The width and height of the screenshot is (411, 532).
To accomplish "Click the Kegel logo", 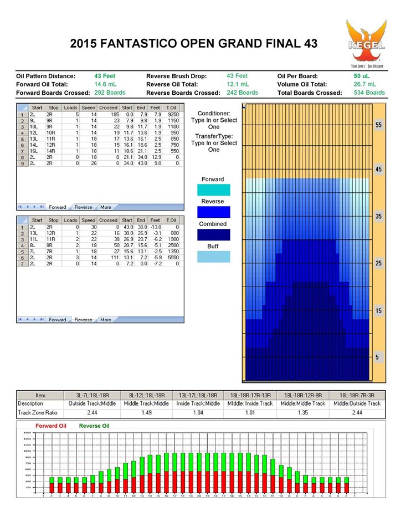I will pos(367,43).
